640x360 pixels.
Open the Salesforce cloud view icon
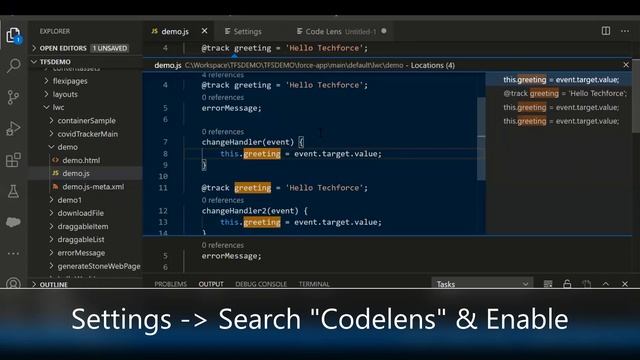pos(13,222)
